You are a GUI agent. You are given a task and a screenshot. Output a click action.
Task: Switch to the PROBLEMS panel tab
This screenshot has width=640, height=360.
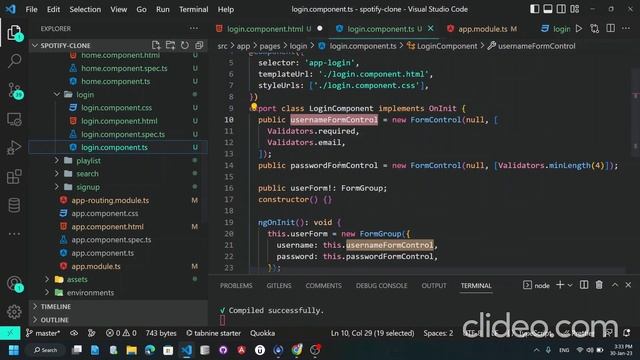(x=236, y=285)
